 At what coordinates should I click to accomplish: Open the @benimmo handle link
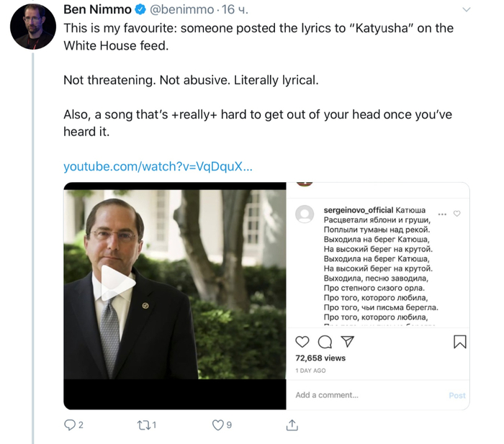[x=182, y=9]
